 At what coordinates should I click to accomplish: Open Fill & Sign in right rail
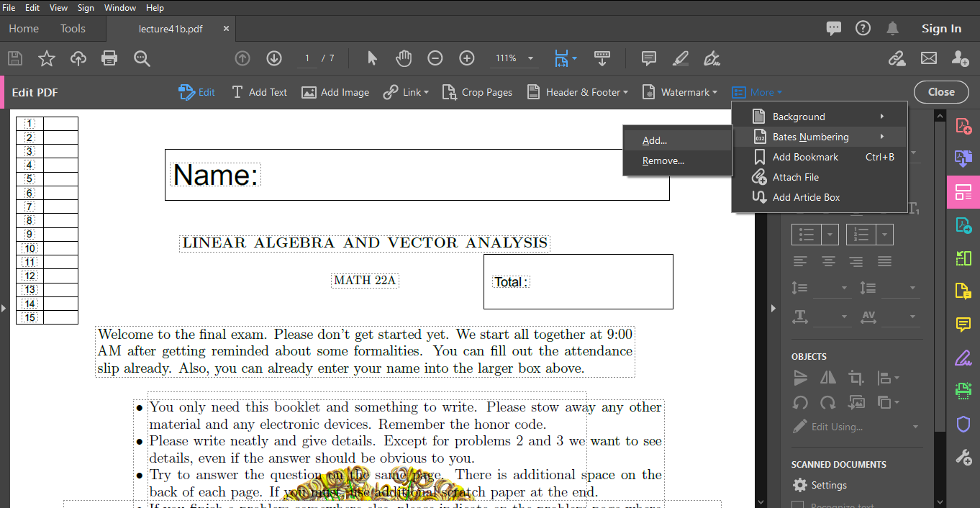963,358
